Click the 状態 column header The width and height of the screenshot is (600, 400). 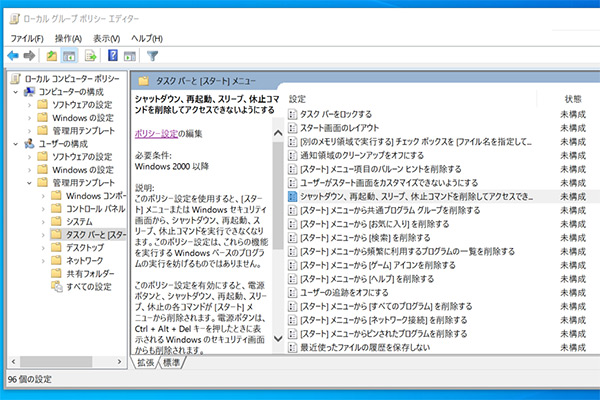point(572,99)
